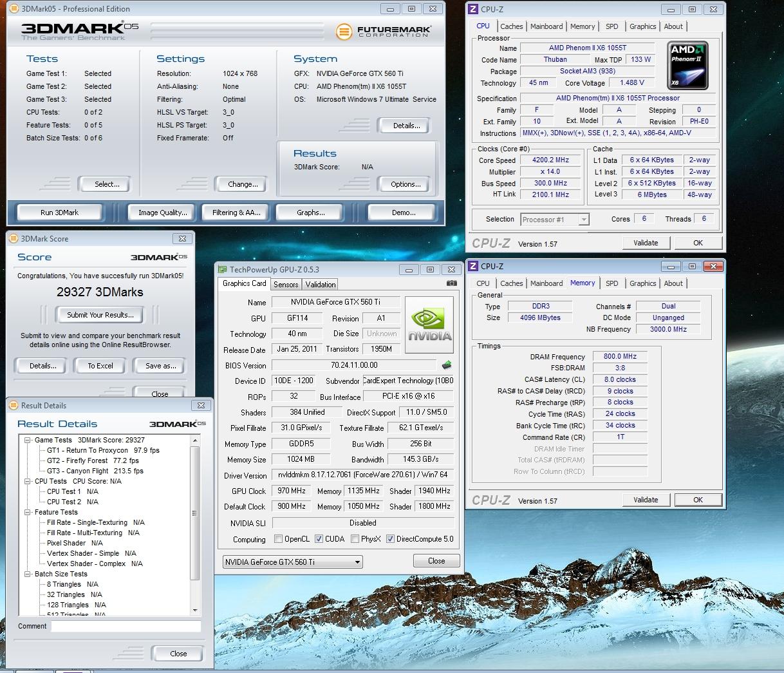Click the Futuremark logo in 3DMark05
Image resolution: width=784 pixels, height=673 pixels.
tap(384, 31)
